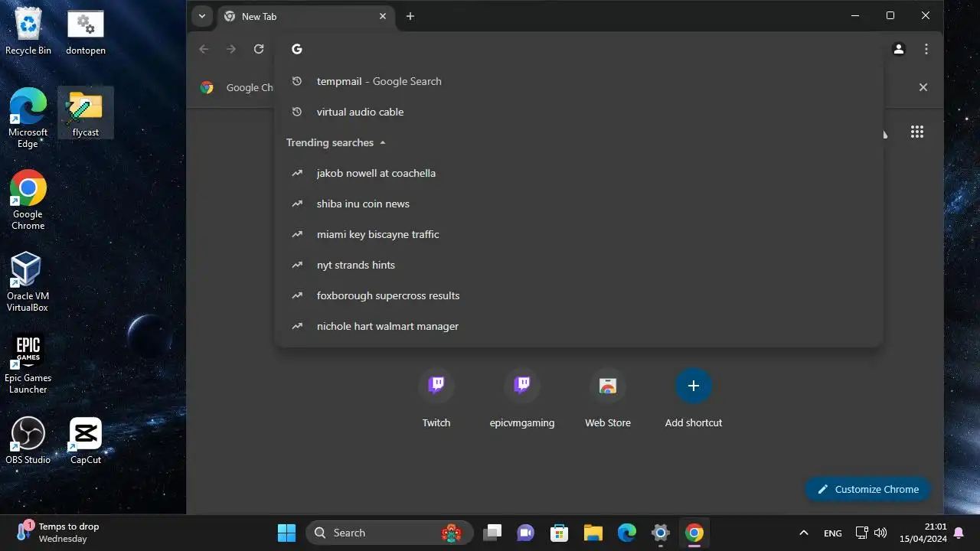
Task: Open a new tab with plus button
Action: (410, 16)
